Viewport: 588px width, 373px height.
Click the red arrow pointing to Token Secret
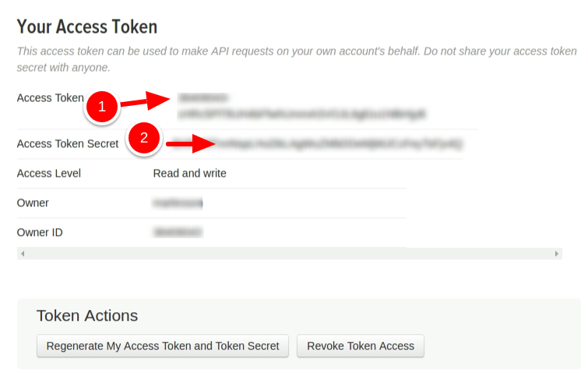191,143
